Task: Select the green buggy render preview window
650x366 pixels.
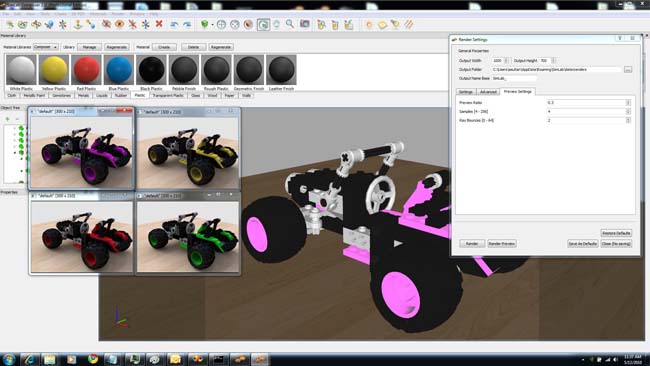Action: 188,232
